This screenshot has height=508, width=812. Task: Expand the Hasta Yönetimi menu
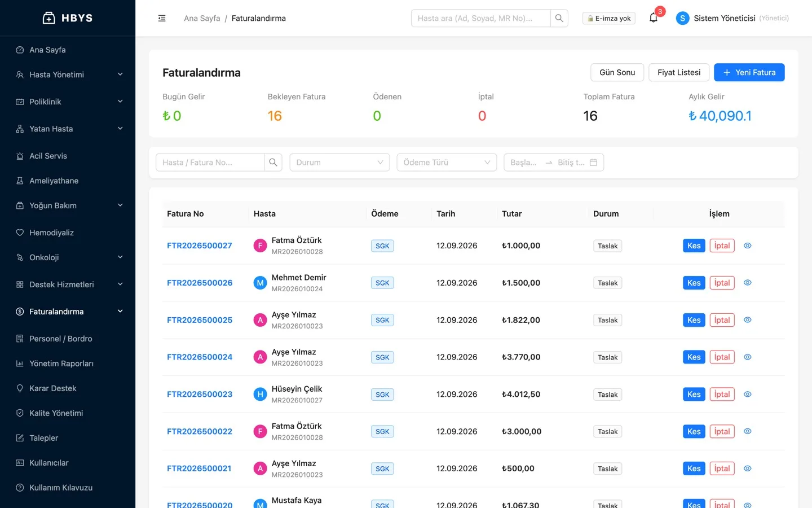(x=68, y=75)
